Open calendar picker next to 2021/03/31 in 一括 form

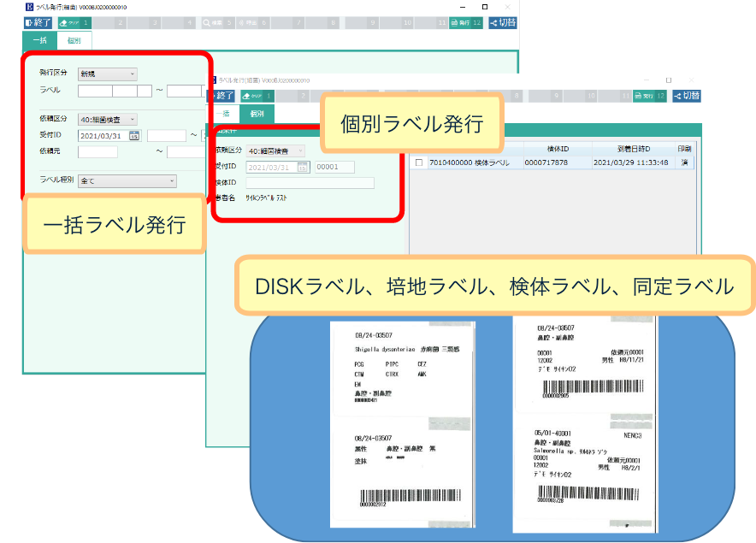coord(134,135)
